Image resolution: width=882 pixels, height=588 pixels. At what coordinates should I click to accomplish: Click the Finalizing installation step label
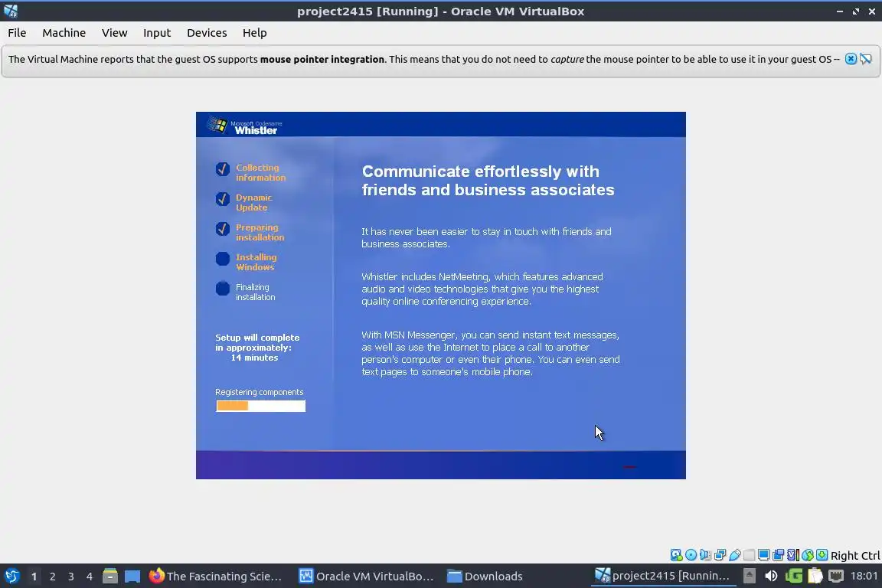[x=256, y=292]
